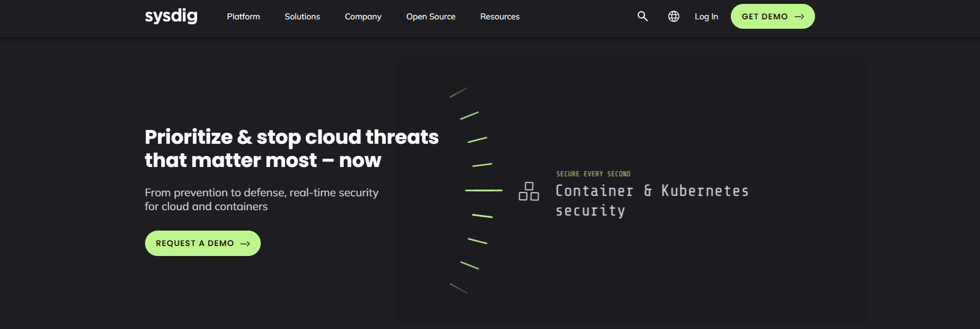Follow the Log In link
This screenshot has width=980, height=329.
coord(706,17)
